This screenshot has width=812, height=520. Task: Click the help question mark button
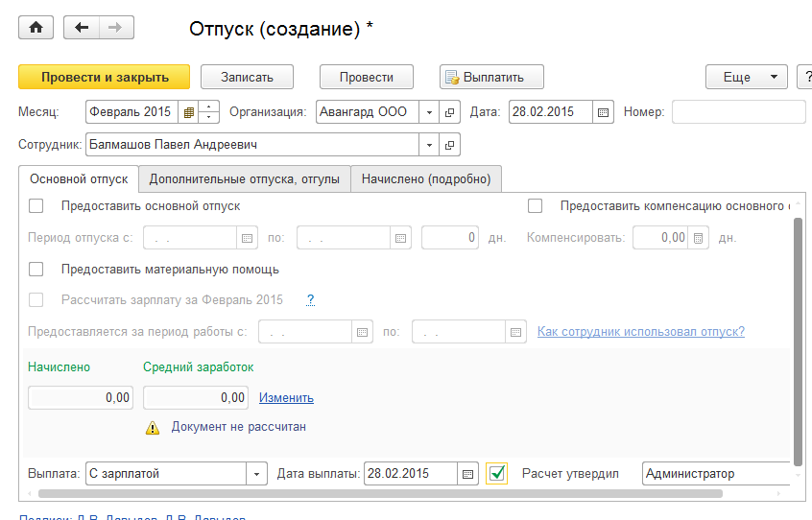coord(804,78)
